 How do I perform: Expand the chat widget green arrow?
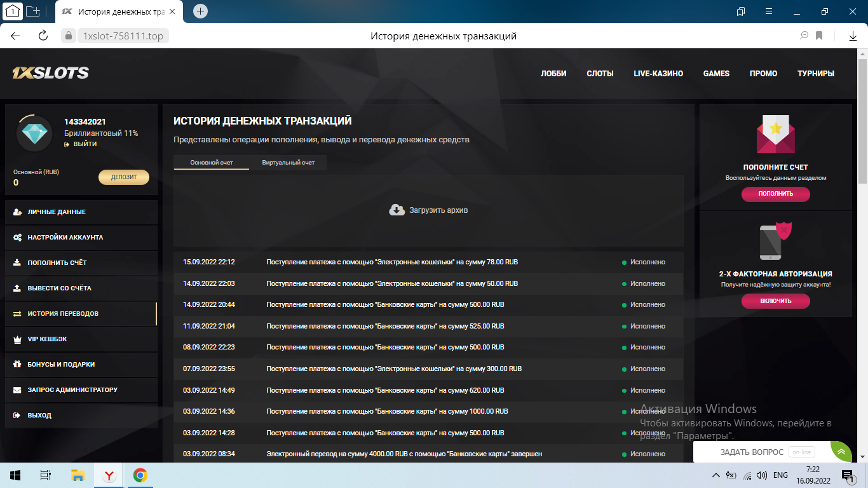tap(841, 451)
